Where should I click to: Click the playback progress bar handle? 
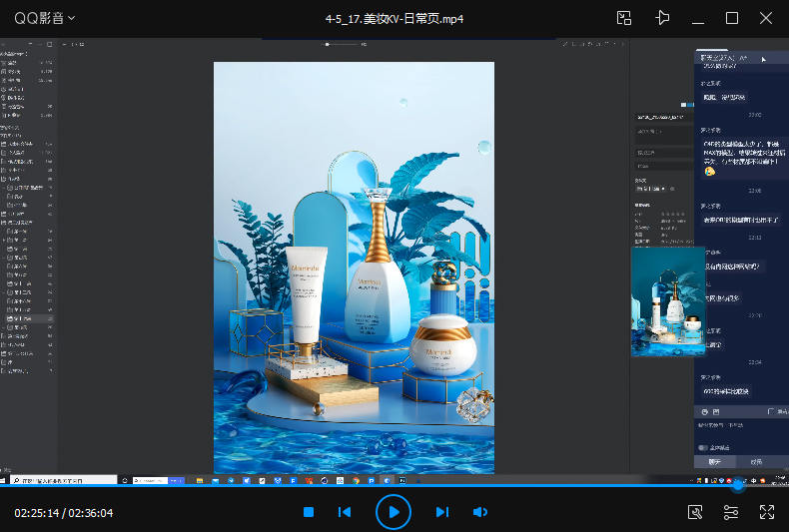tap(738, 486)
